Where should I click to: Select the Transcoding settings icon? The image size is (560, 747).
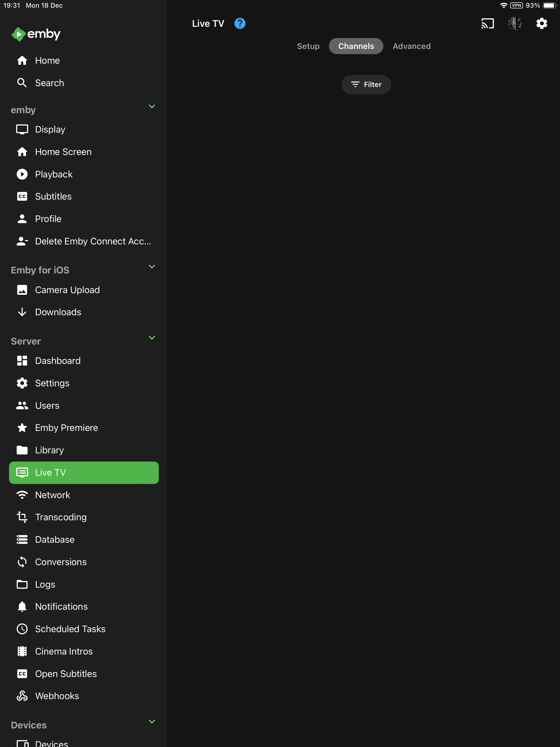pyautogui.click(x=22, y=517)
